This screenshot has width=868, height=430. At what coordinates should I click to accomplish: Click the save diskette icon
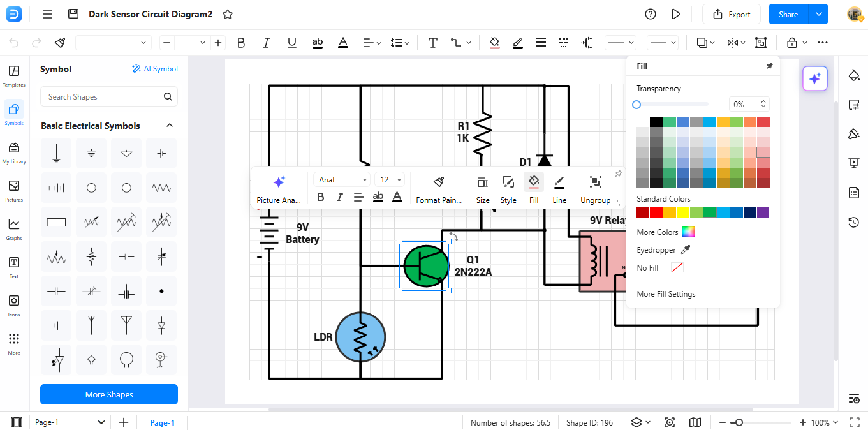click(73, 14)
